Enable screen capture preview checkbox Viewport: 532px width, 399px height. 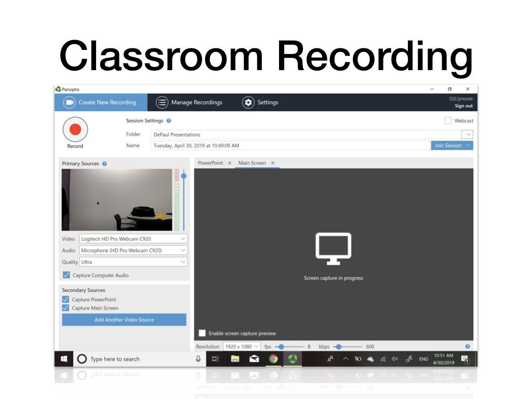coord(202,333)
